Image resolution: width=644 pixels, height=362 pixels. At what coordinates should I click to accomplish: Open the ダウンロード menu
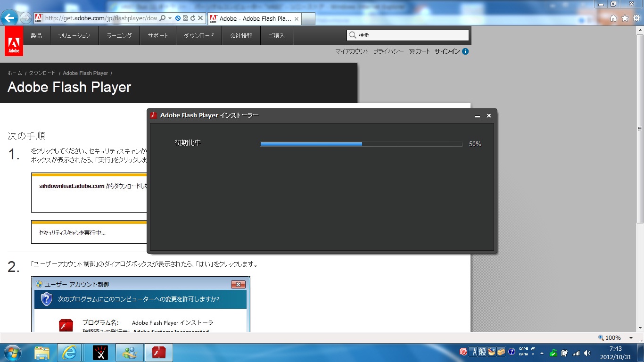click(199, 35)
